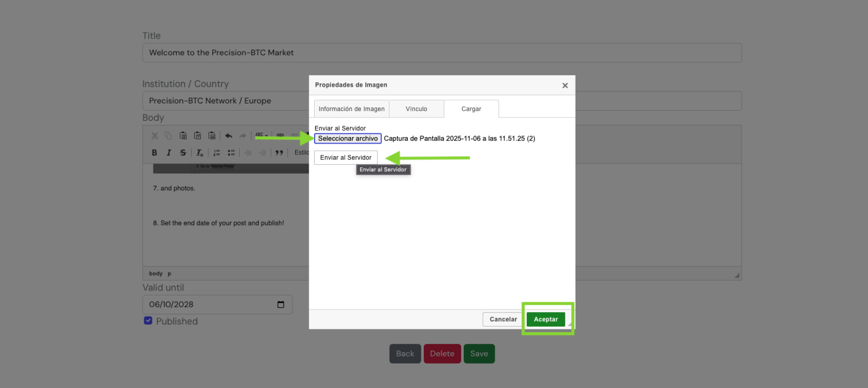Viewport: 868px width, 388px height.
Task: Open the ABC spell check dropdown
Action: pyautogui.click(x=261, y=135)
